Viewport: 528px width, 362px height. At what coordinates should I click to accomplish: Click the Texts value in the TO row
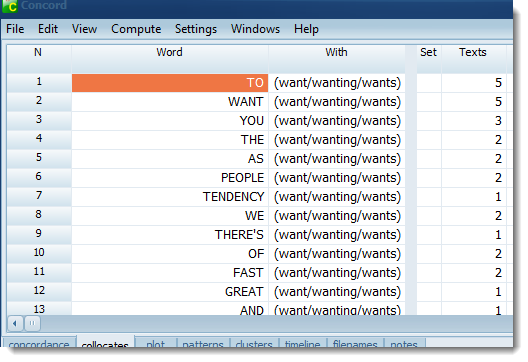coord(474,83)
